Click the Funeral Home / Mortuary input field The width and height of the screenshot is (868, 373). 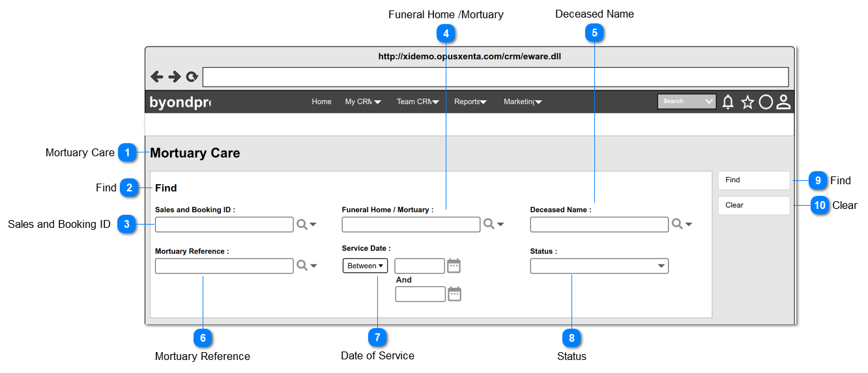411,225
